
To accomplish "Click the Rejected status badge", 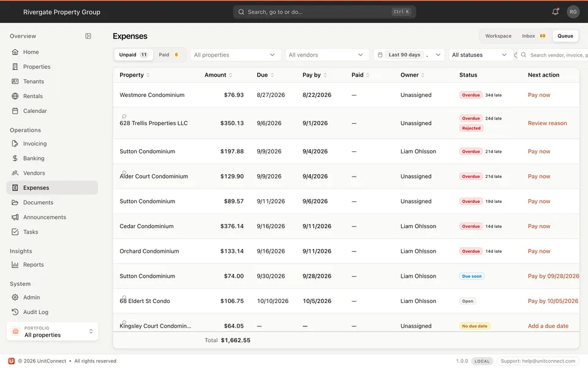I will point(472,128).
